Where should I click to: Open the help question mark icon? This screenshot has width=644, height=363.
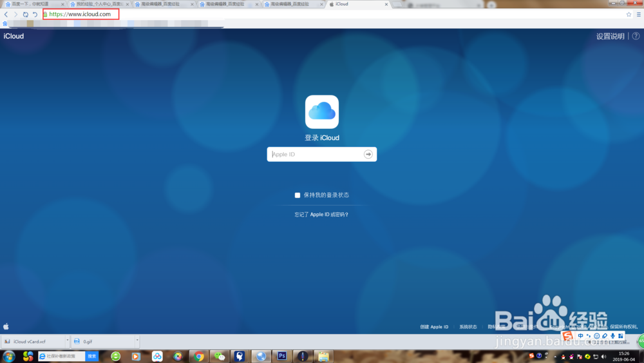[636, 36]
